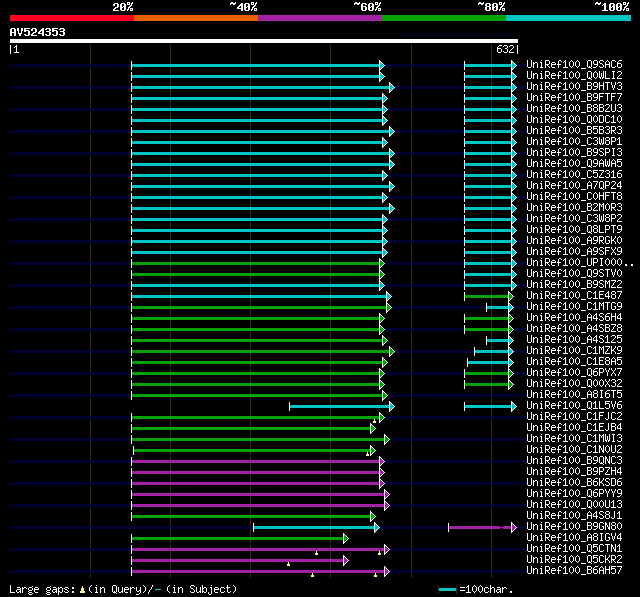The width and height of the screenshot is (640, 597).
Task: Open the UniRef100_C1MTG9 hit link
Action: (x=574, y=306)
